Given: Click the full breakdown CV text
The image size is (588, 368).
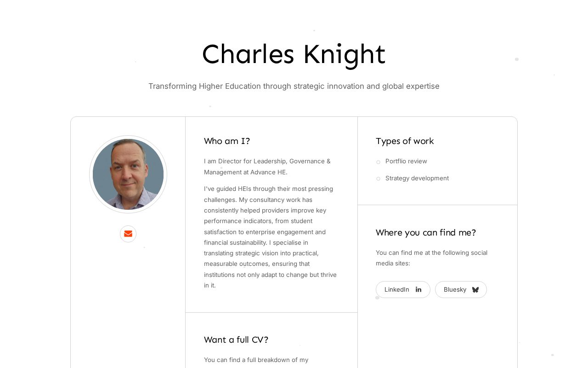Looking at the screenshot, I should coord(256,360).
